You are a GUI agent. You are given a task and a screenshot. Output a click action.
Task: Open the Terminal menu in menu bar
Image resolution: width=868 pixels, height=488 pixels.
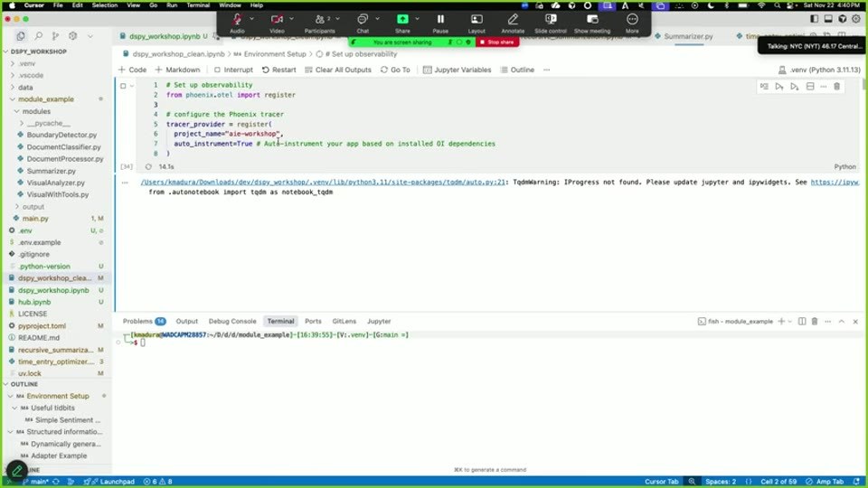click(x=198, y=5)
